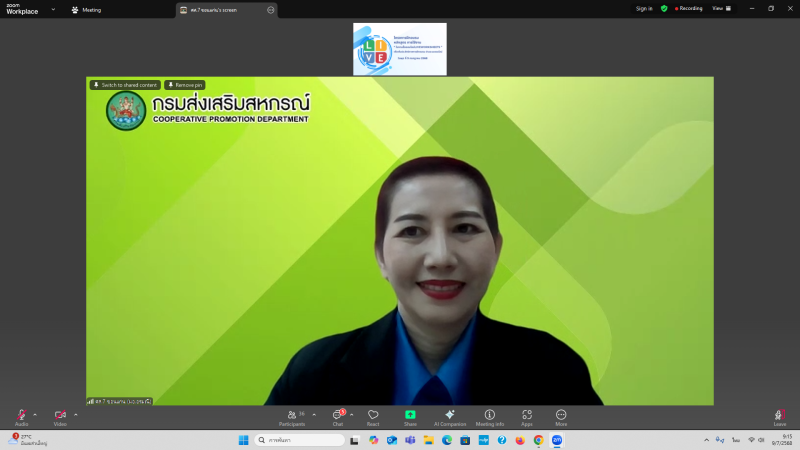Show Meeting info

coord(490,416)
